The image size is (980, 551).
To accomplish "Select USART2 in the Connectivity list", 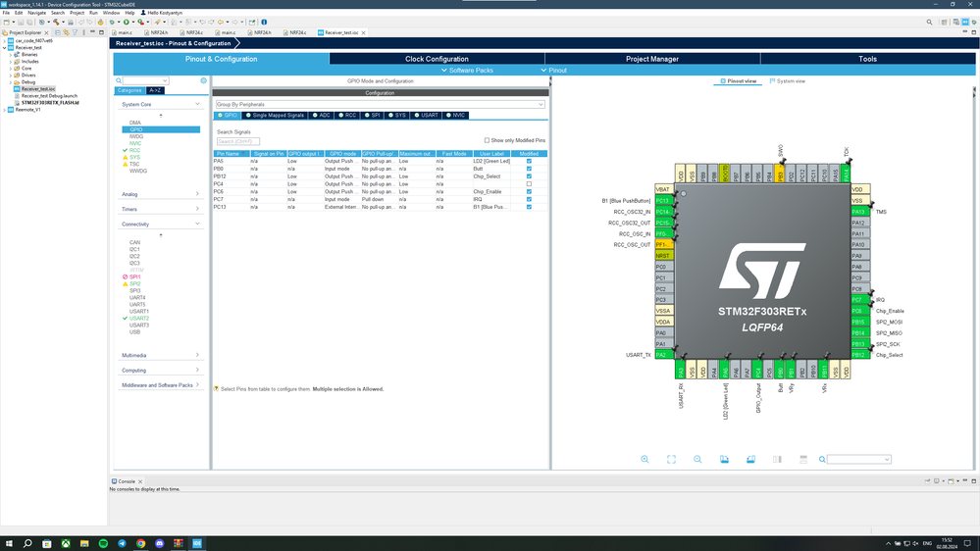I will [138, 319].
